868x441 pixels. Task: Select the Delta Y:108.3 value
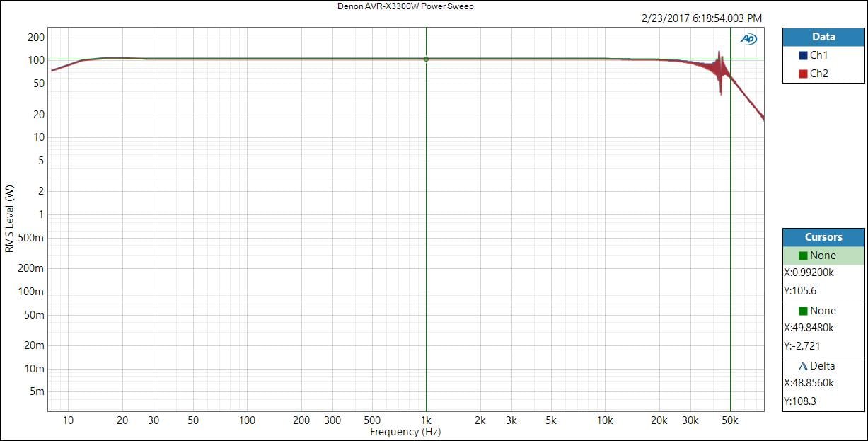click(800, 401)
